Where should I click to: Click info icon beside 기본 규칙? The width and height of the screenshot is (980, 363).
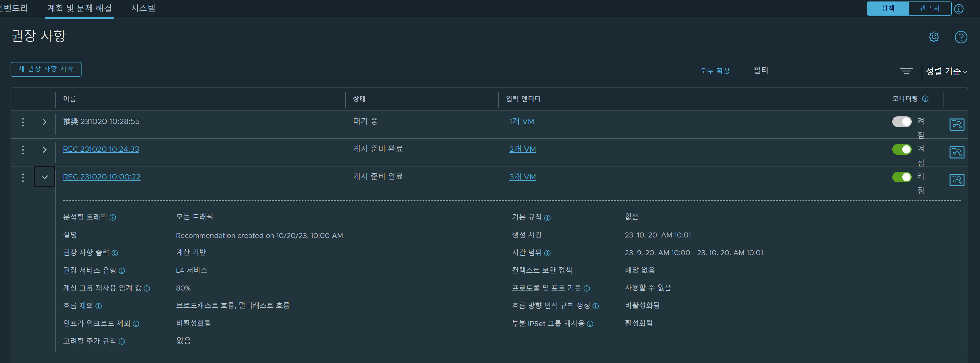tap(547, 218)
